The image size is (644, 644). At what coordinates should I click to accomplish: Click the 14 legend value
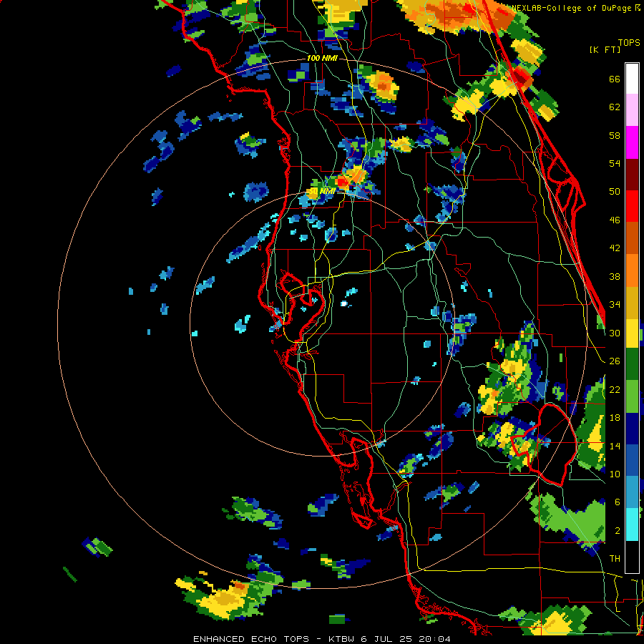coord(615,446)
